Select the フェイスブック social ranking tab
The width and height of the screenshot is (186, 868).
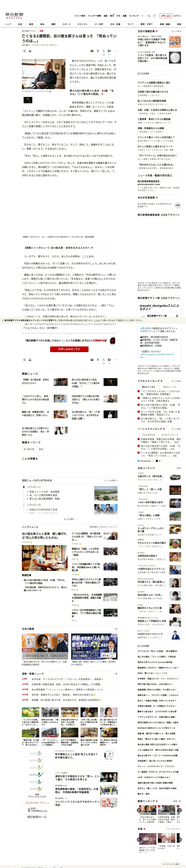coord(148,435)
